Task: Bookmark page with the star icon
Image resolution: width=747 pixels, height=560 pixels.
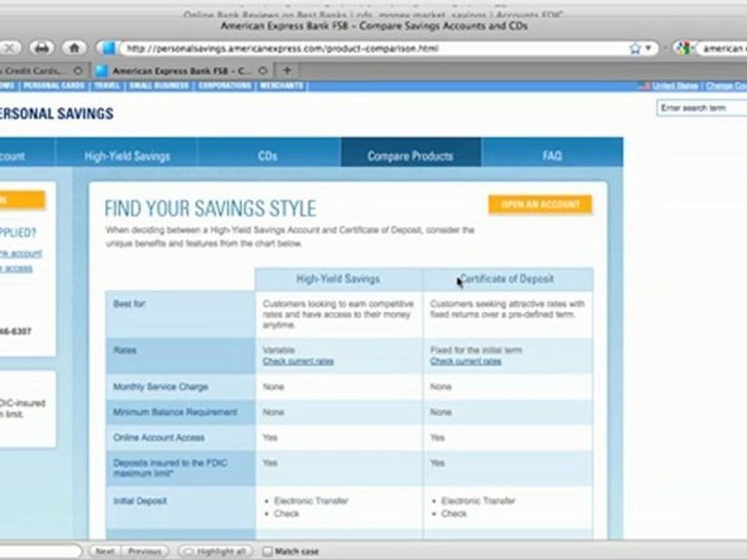Action: 635,48
